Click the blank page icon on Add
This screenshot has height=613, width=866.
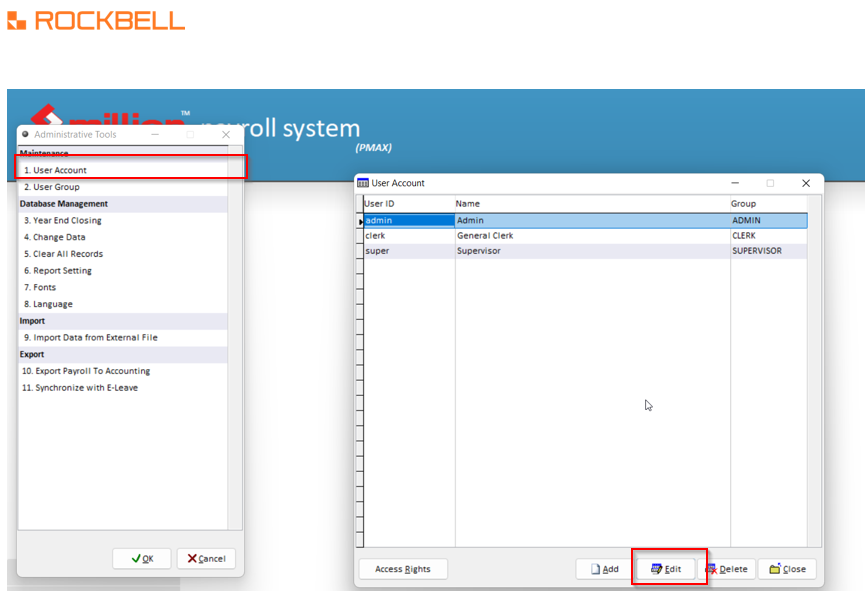595,569
